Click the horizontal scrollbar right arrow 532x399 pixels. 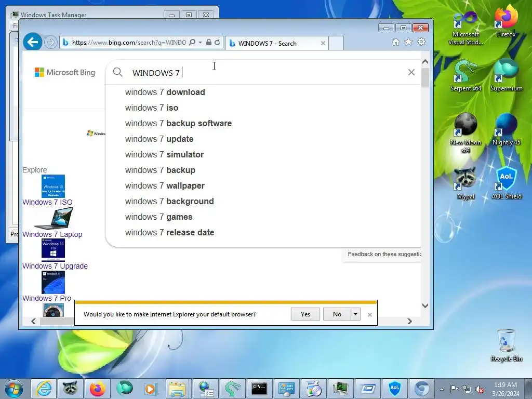pos(409,321)
